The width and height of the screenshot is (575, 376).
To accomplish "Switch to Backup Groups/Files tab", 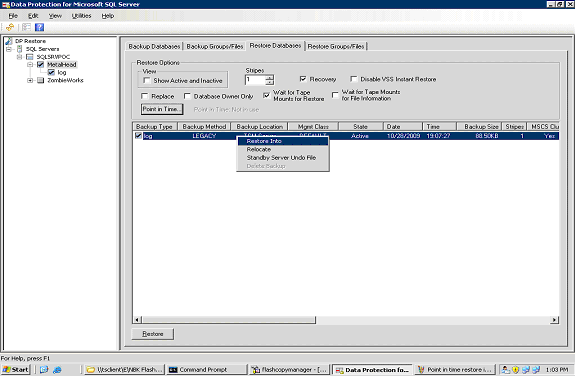I will coord(215,46).
